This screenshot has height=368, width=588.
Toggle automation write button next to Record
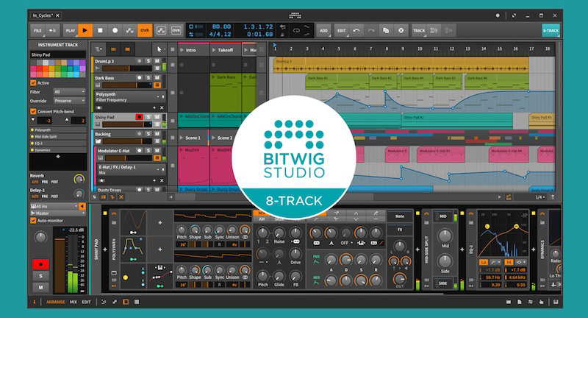[130, 30]
